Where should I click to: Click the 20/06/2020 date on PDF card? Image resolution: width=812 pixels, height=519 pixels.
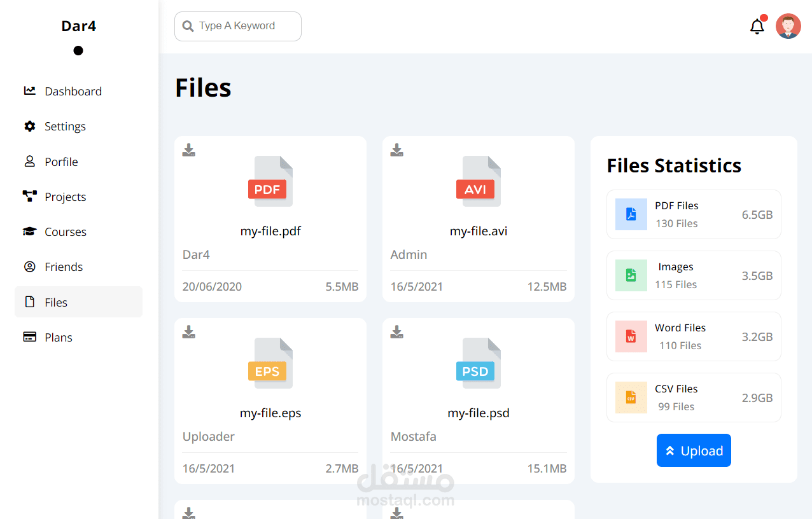coord(212,287)
